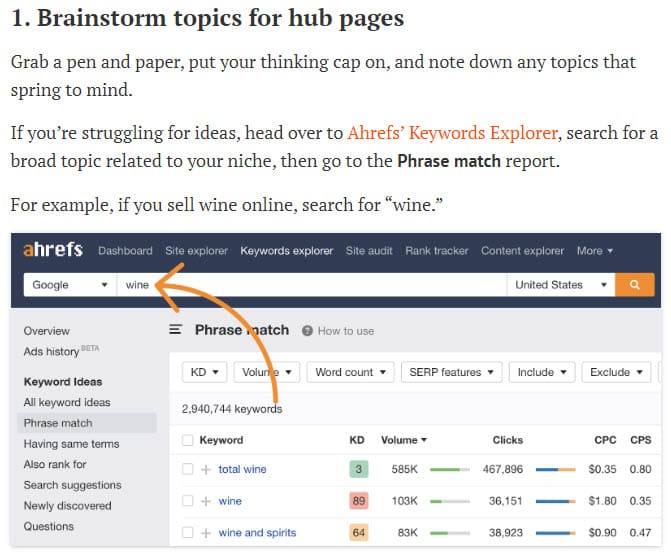
Task: Click plus icon next to wine and spirits
Action: point(206,533)
